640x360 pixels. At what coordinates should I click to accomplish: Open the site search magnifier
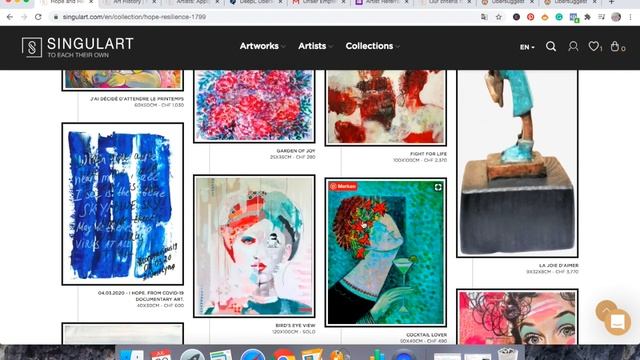(551, 47)
